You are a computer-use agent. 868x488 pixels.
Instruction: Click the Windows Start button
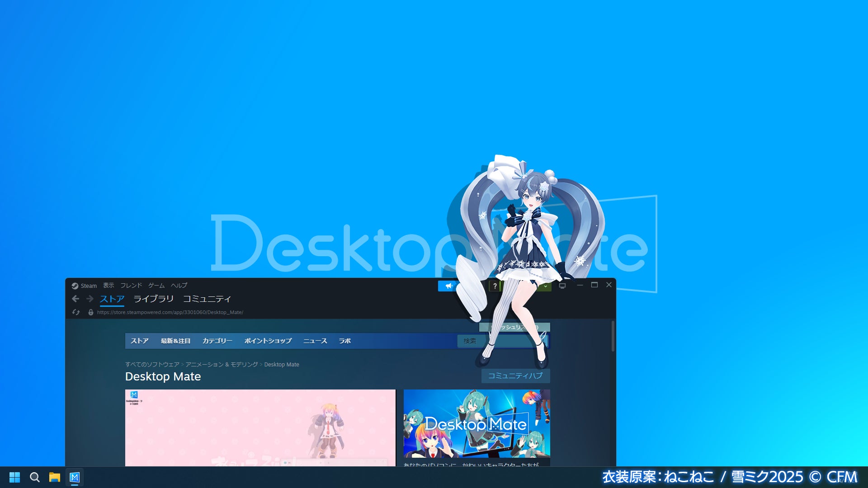click(15, 477)
